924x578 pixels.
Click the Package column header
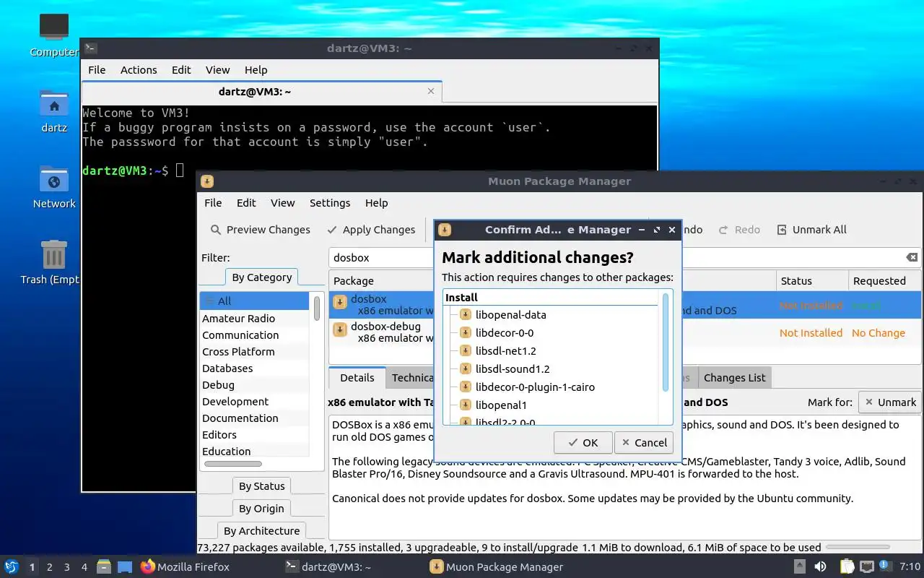354,281
